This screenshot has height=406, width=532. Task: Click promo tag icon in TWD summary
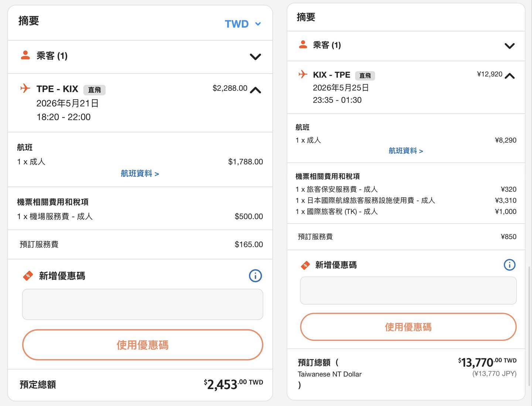(28, 276)
